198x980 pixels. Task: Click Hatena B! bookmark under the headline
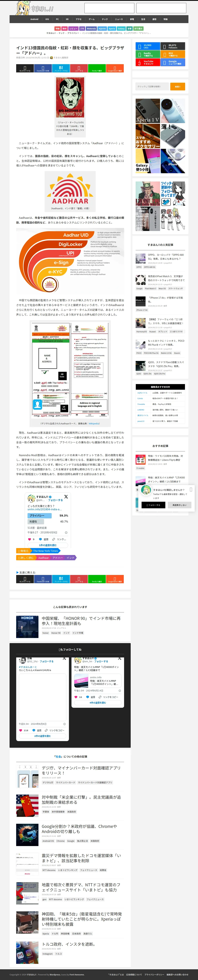[x=61, y=68]
